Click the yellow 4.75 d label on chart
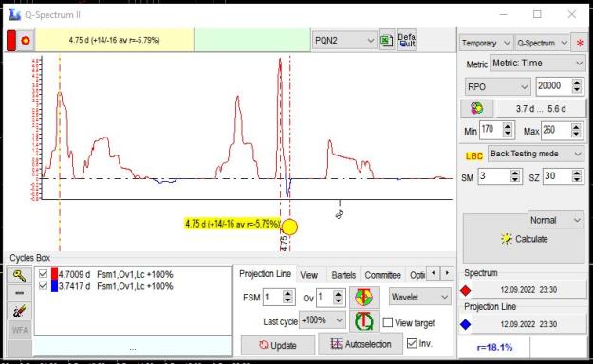This screenshot has width=593, height=364. click(x=232, y=224)
